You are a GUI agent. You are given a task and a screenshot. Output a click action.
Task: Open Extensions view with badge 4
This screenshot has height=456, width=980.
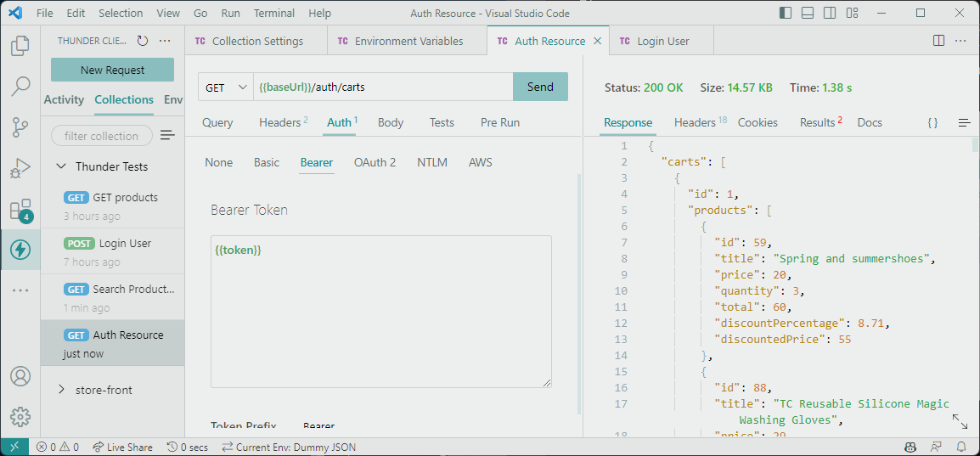click(x=20, y=210)
